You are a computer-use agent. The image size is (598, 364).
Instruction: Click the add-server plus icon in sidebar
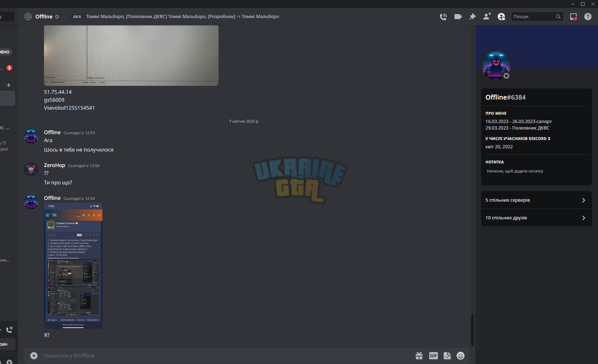[9, 85]
